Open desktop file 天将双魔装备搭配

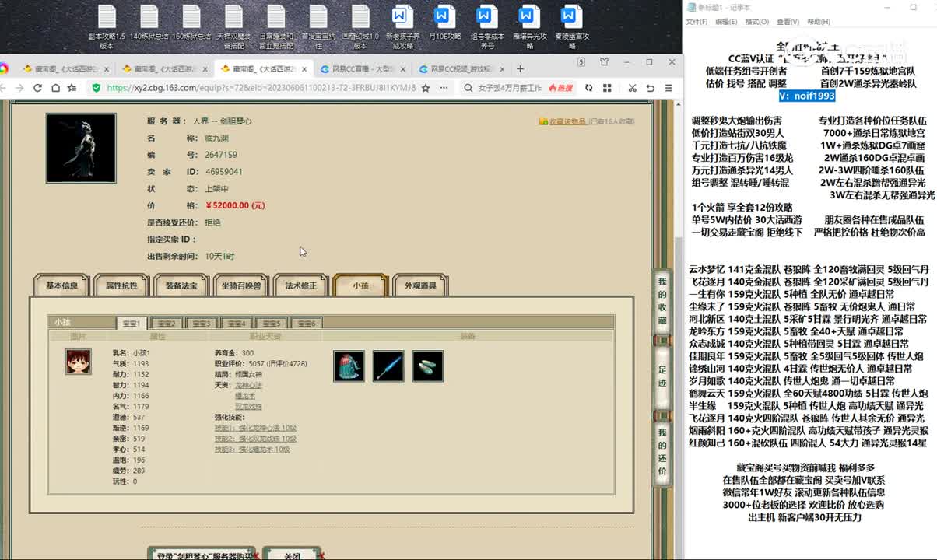[233, 27]
